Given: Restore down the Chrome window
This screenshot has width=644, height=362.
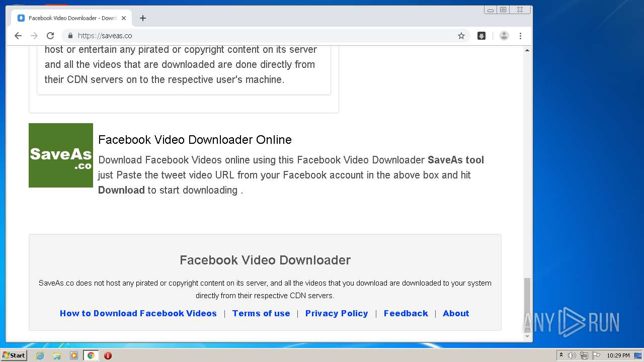Looking at the screenshot, I should point(503,10).
